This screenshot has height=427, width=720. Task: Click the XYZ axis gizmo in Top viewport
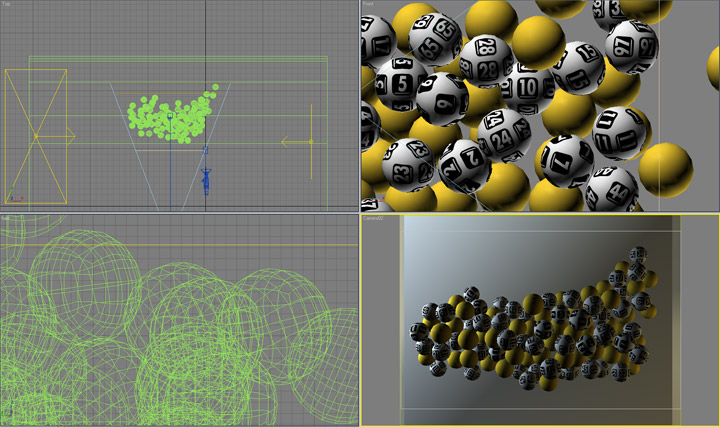coord(12,197)
